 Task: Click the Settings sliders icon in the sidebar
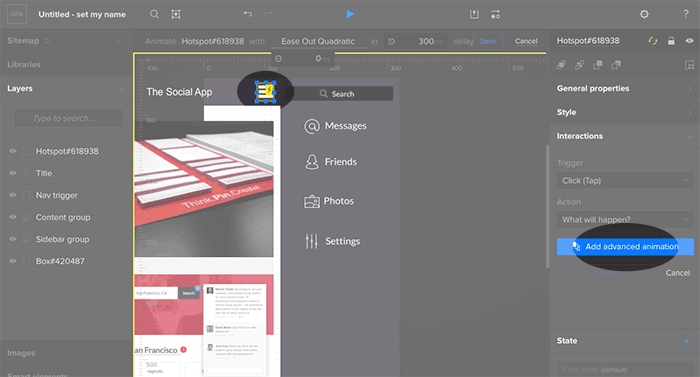pos(312,241)
